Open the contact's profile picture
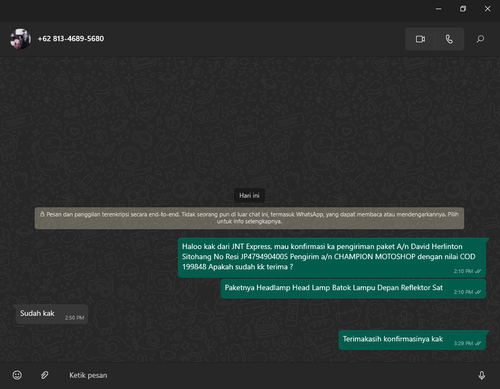 pos(20,39)
